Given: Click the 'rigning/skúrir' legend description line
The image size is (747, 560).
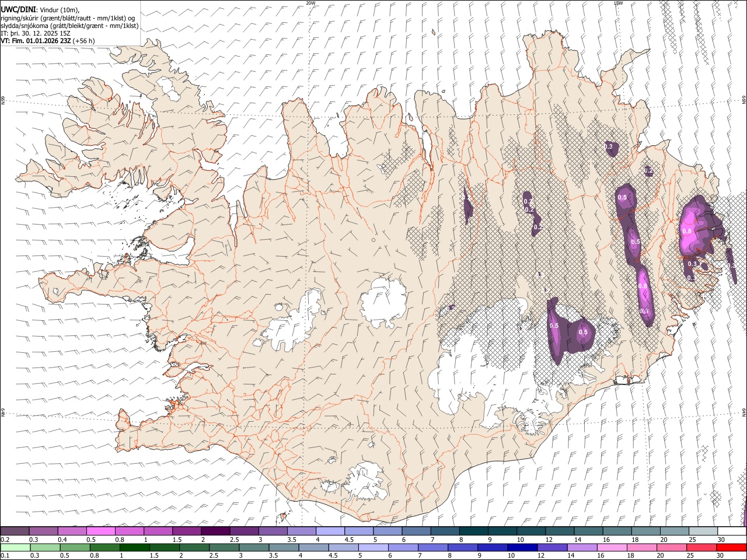Looking at the screenshot, I should tap(68, 17).
